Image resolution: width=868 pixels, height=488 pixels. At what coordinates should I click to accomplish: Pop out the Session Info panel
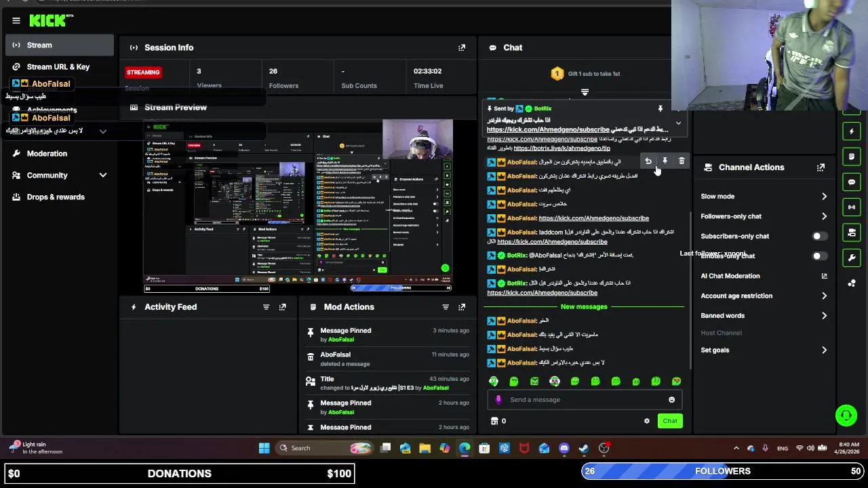462,47
